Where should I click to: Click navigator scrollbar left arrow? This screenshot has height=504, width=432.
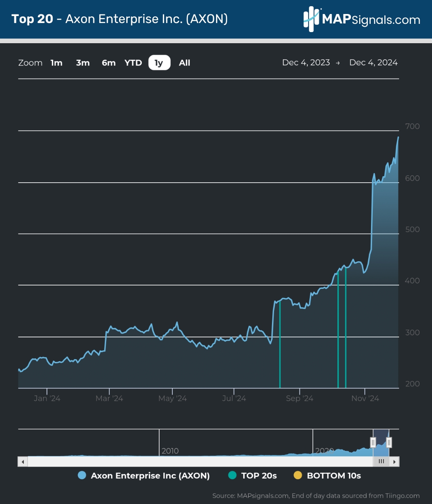coord(23,462)
